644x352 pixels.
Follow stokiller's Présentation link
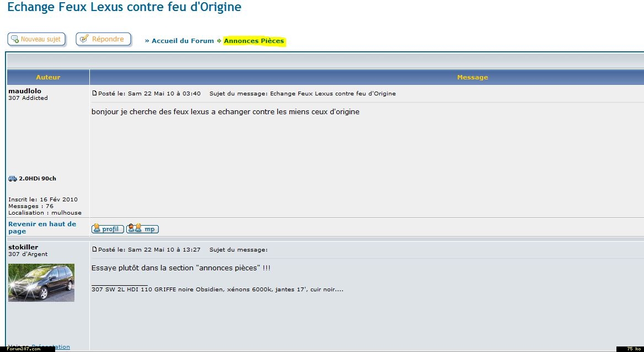point(51,347)
